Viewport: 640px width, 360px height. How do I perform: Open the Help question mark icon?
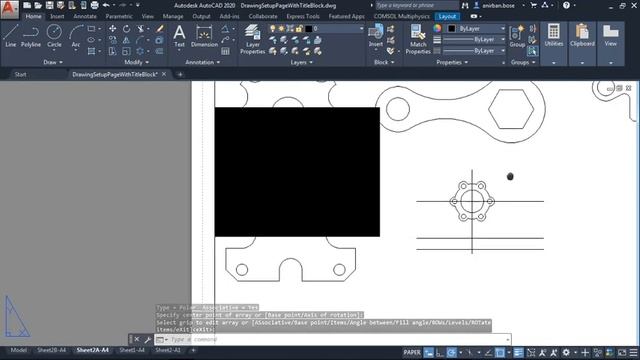[x=566, y=5]
